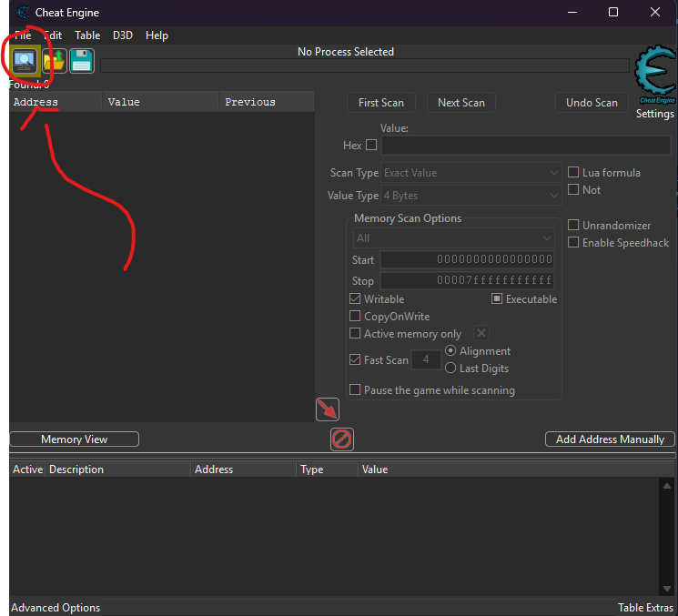The width and height of the screenshot is (678, 616).
Task: Select the Last Digits radio button
Action: 450,369
